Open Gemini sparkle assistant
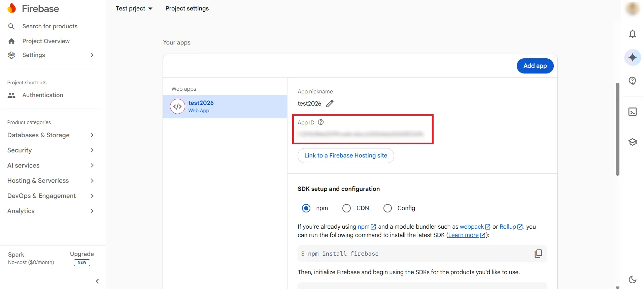 click(633, 57)
